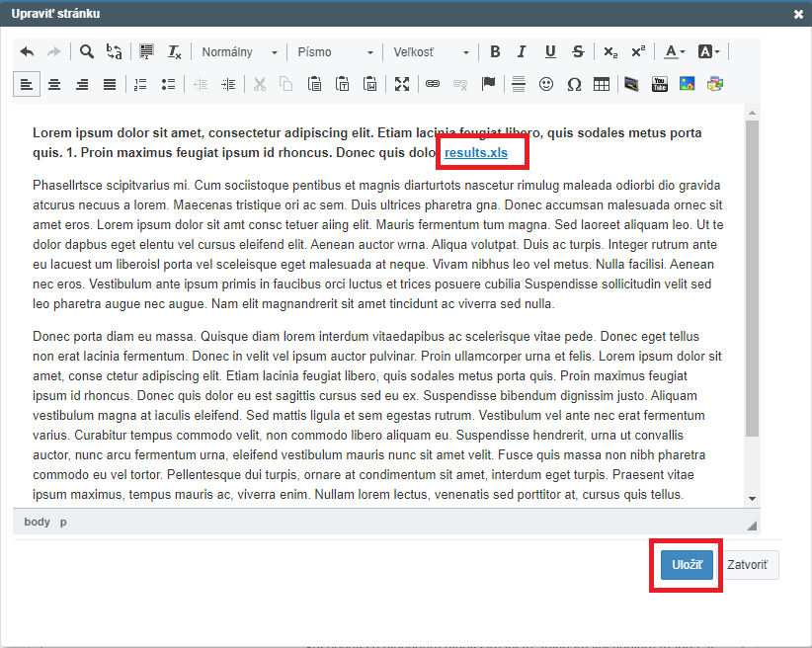The width and height of the screenshot is (812, 648).
Task: Open the Replace text tool
Action: pos(114,51)
